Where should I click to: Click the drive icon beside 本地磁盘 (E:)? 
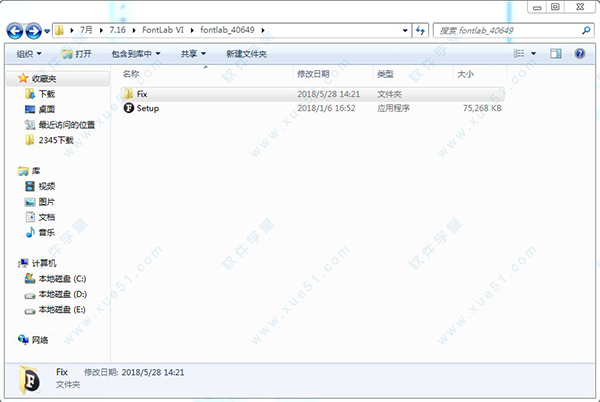(x=30, y=311)
